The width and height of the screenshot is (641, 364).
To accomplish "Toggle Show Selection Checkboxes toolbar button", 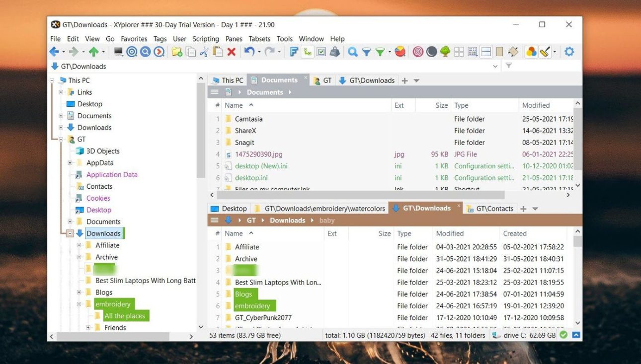I will click(321, 52).
